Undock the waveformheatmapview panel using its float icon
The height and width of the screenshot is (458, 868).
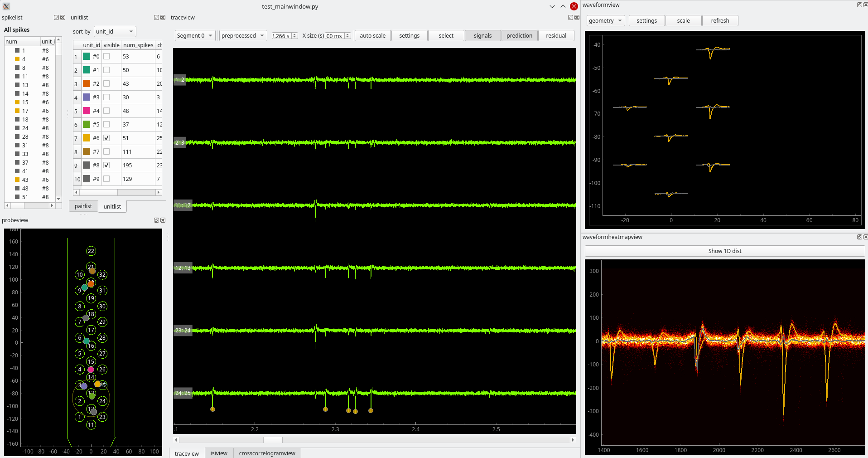tap(859, 237)
